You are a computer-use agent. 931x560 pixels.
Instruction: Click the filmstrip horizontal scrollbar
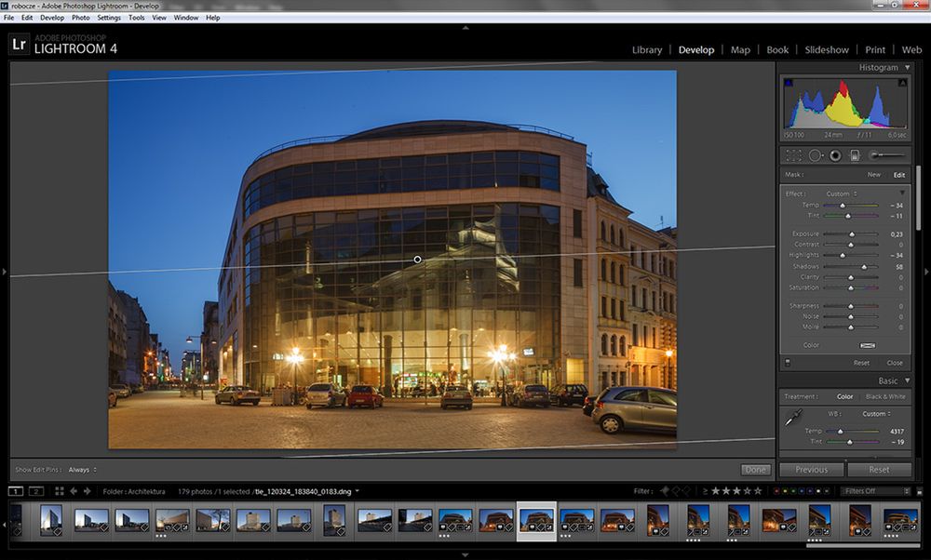pyautogui.click(x=862, y=545)
